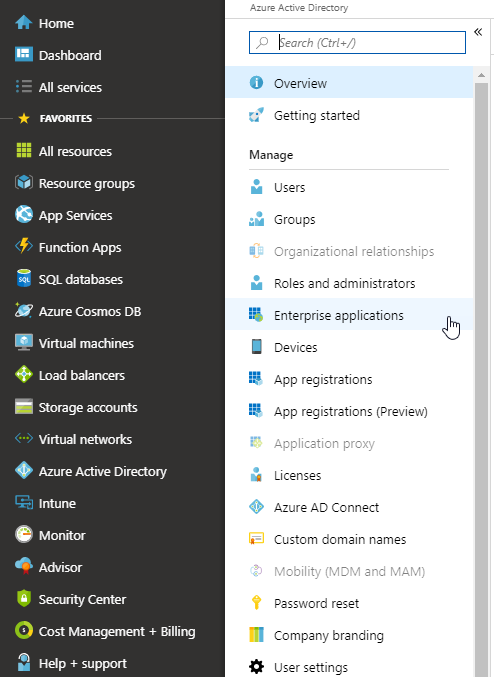
Task: Click the Function Apps lightning bolt icon
Action: point(24,247)
